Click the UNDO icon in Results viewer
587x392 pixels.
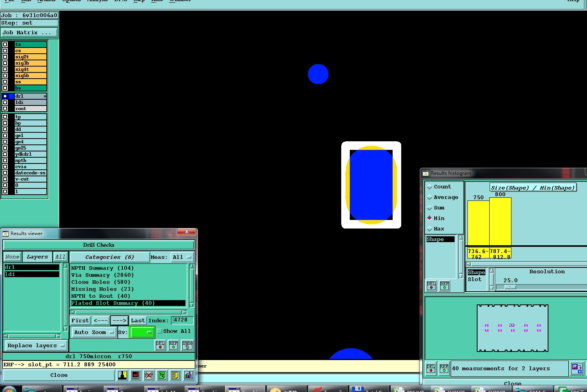click(187, 345)
